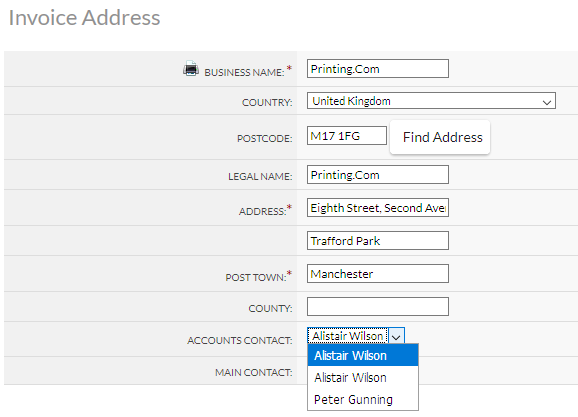The height and width of the screenshot is (417, 578).
Task: Click the Business Name label
Action: click(244, 73)
